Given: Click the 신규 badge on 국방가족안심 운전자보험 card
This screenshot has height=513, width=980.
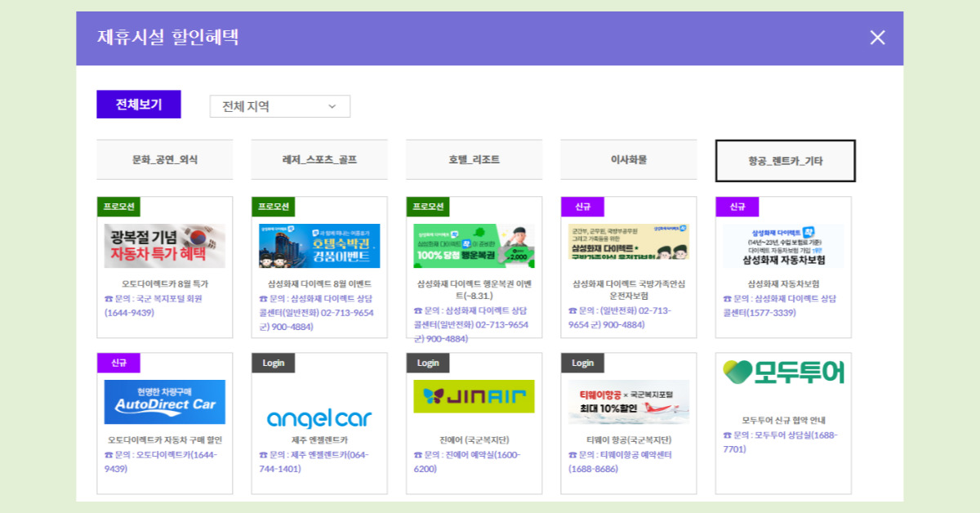Looking at the screenshot, I should pyautogui.click(x=582, y=207).
